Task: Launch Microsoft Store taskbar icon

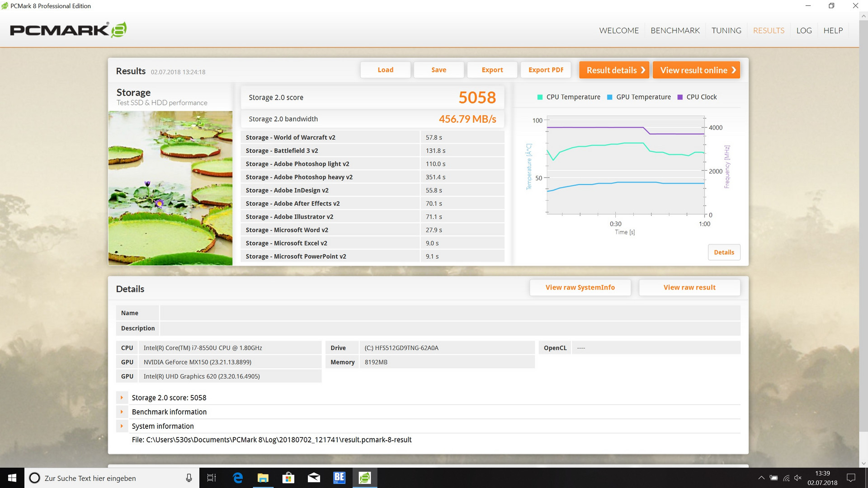Action: point(288,478)
